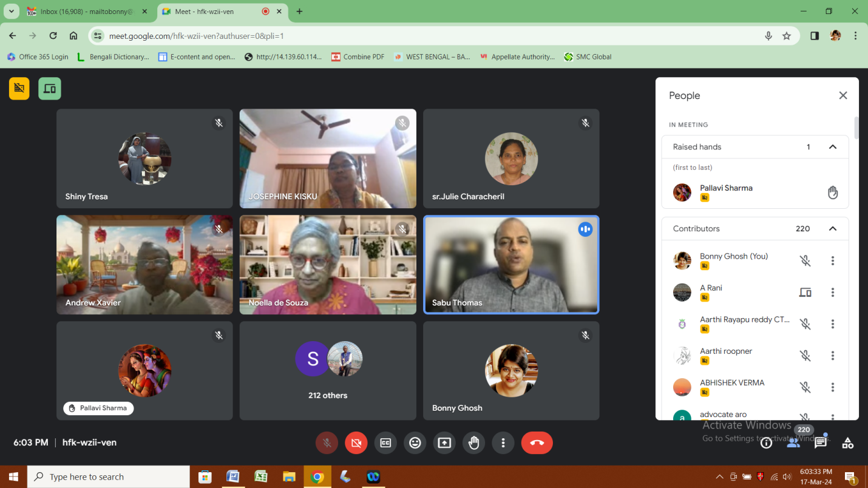Lower Pallavi Sharma's raised hand
This screenshot has width=868, height=488.
[832, 192]
